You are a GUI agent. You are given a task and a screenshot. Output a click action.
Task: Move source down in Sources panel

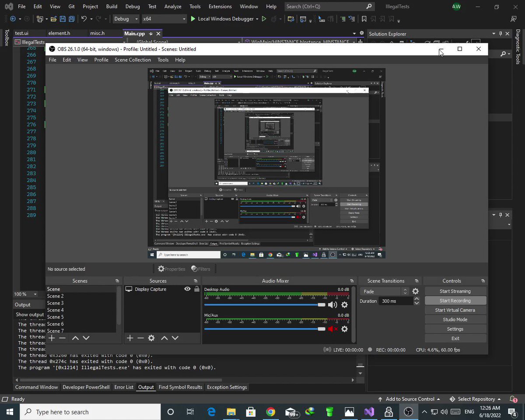[x=175, y=338]
